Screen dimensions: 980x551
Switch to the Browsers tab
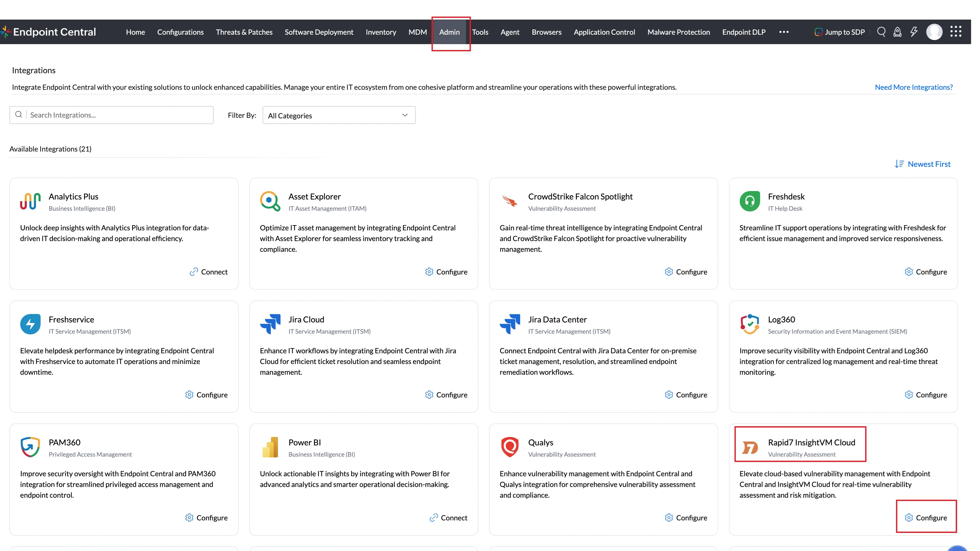pyautogui.click(x=546, y=32)
